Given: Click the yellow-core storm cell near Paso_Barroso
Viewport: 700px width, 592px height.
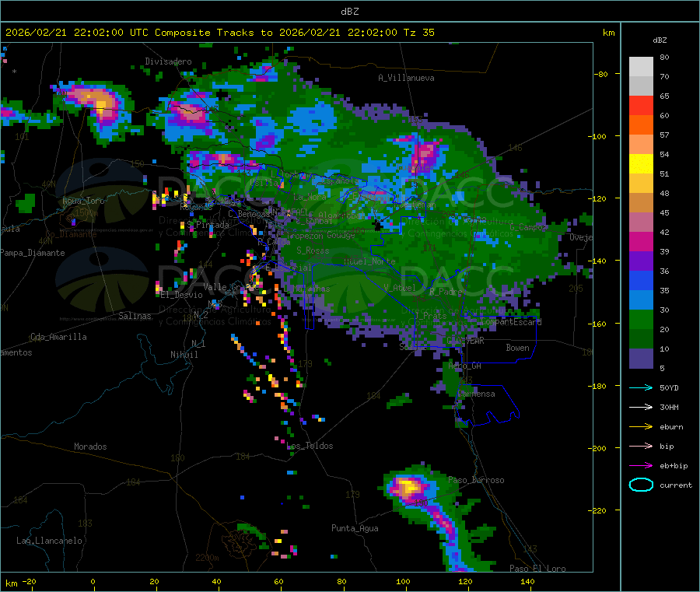Looking at the screenshot, I should [x=408, y=487].
